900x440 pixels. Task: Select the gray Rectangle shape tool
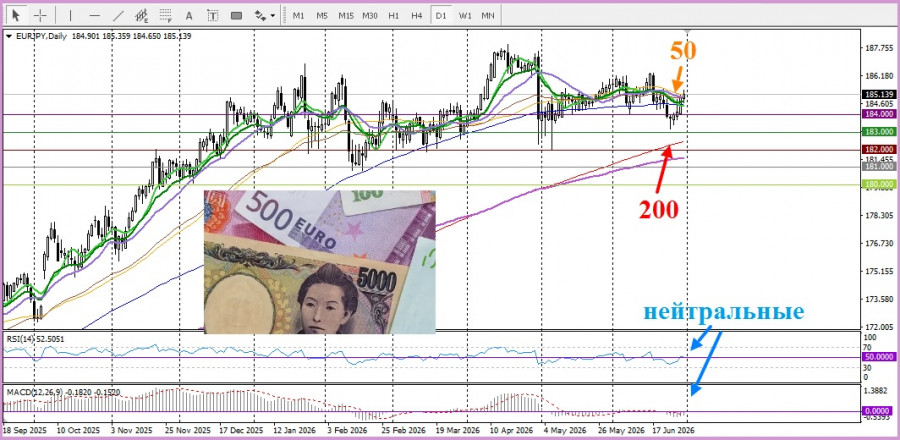pos(236,15)
